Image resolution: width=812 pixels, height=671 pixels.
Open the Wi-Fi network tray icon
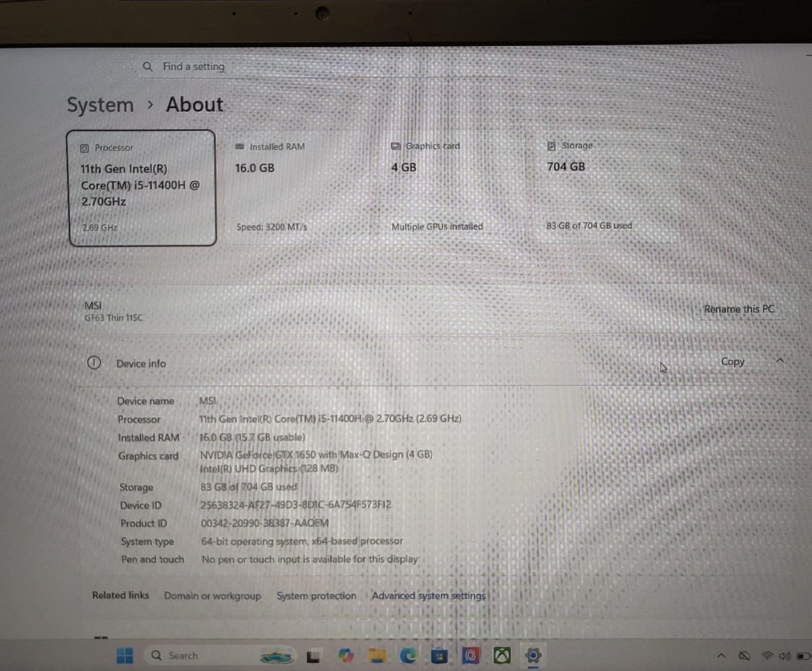(767, 656)
